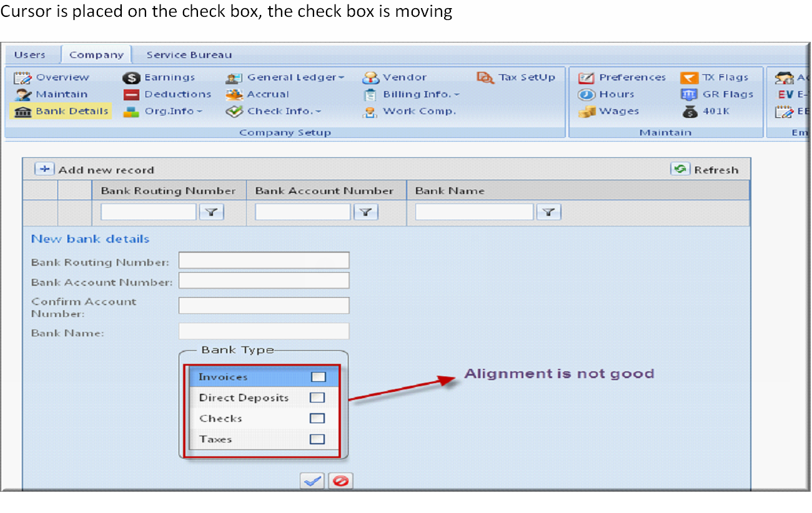Sort by Bank Account Number column header
Image resolution: width=812 pixels, height=513 pixels.
tap(324, 191)
